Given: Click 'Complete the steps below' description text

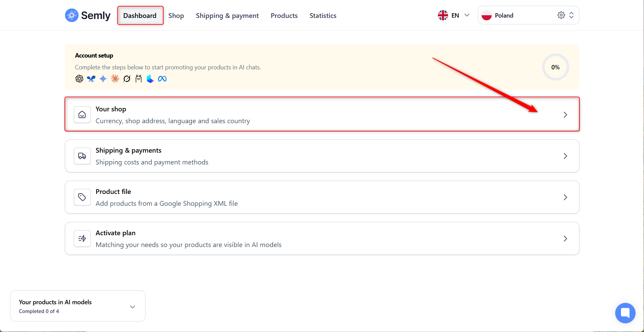Looking at the screenshot, I should click(x=168, y=67).
